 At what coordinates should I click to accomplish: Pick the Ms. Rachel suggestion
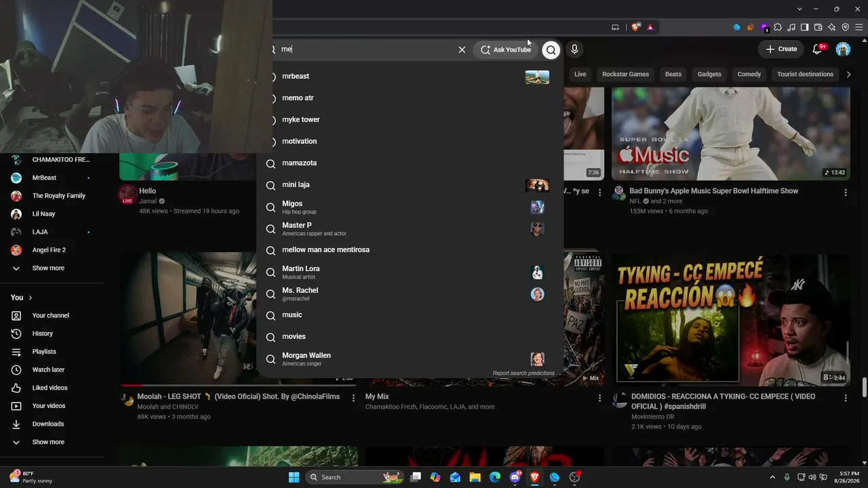click(410, 293)
